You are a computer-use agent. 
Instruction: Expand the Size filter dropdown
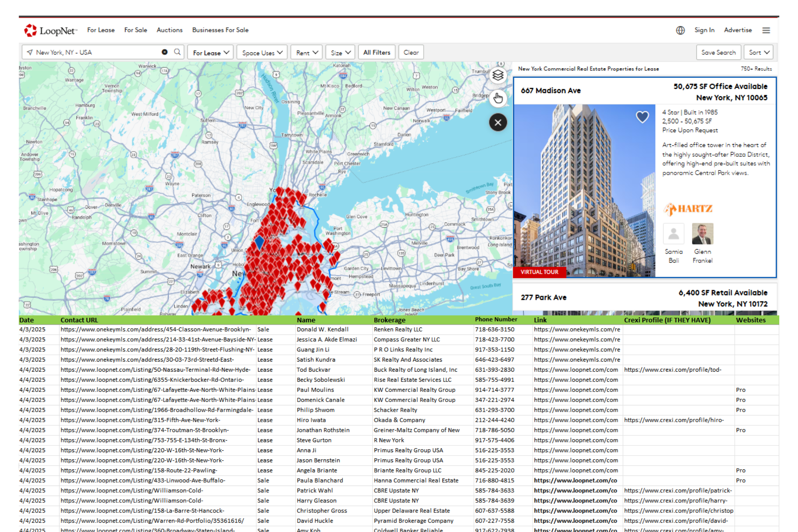point(340,52)
